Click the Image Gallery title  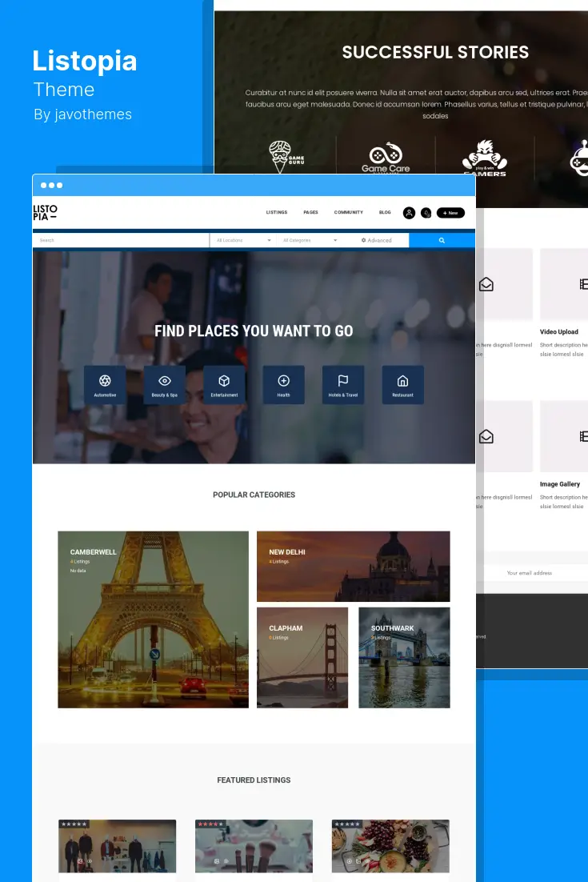pyautogui.click(x=560, y=483)
